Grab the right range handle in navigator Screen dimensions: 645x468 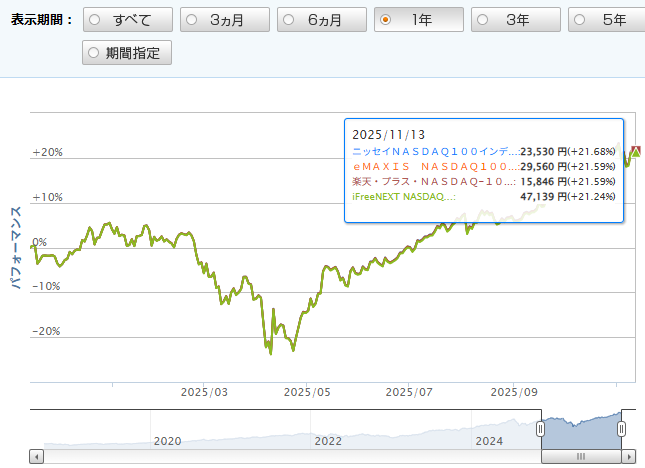621,428
